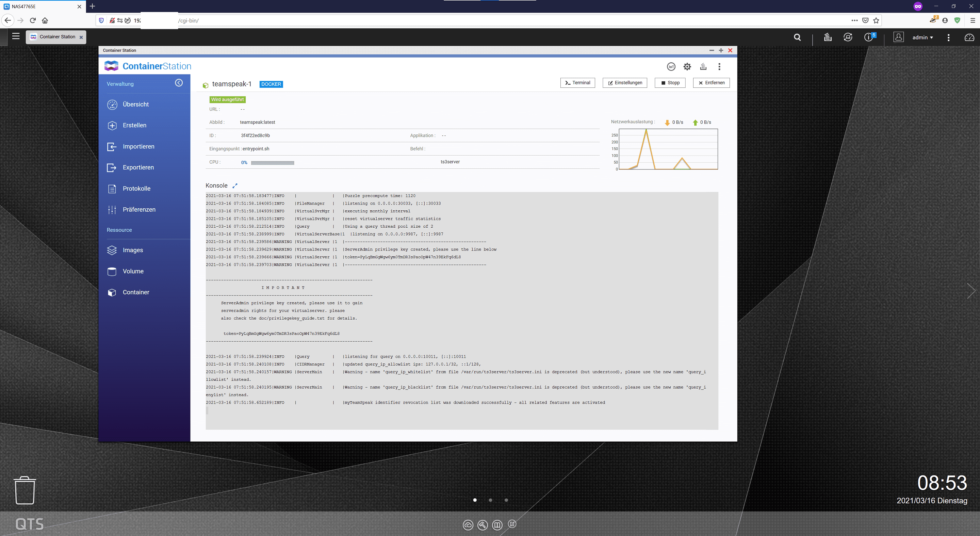
Task: Open the desktop trash bin
Action: (25, 490)
